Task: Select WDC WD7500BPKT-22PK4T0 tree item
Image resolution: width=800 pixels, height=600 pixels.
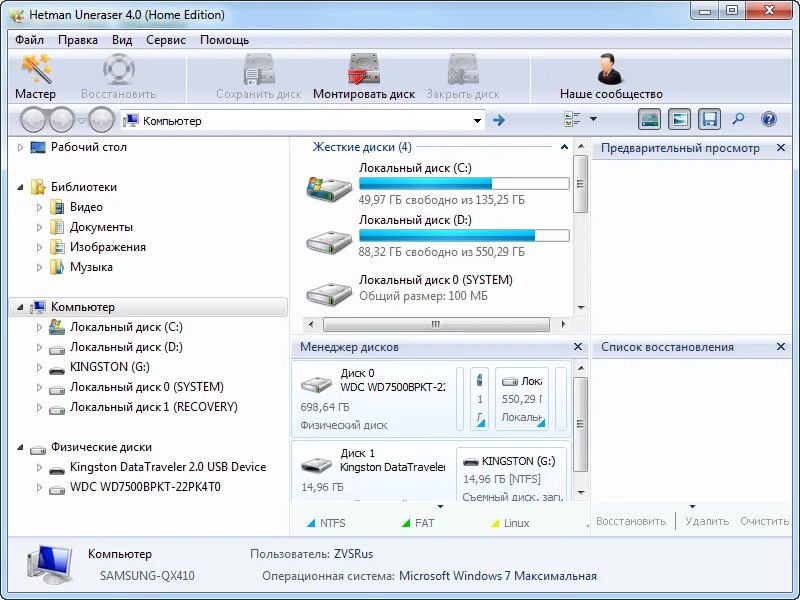Action: pyautogui.click(x=145, y=487)
